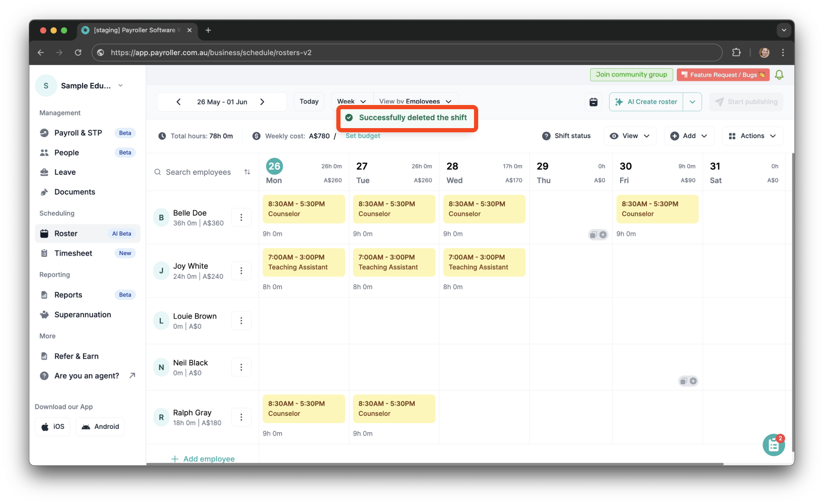Open the People page

(88, 153)
